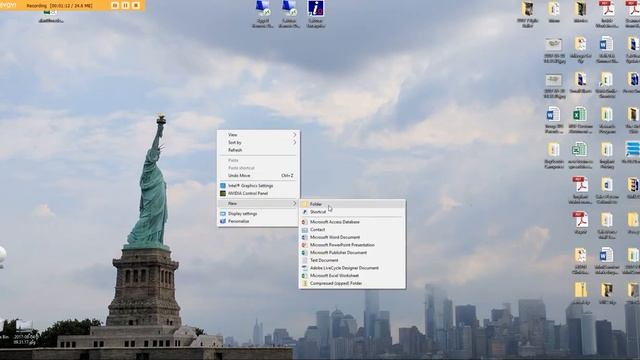This screenshot has width=640, height=360.
Task: Create a new Microsoft Publisher Document
Action: 352,253
